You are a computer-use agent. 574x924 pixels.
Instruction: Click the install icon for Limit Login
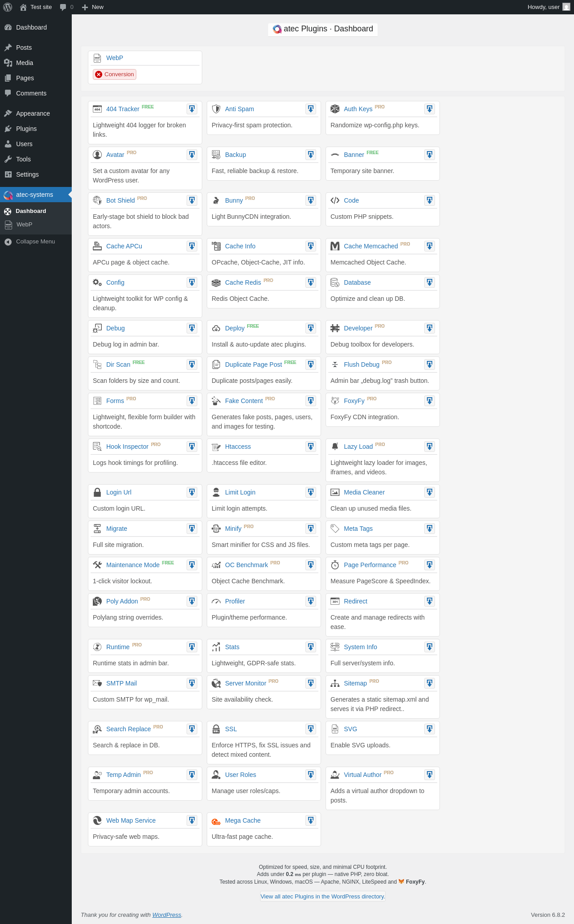coord(311,492)
